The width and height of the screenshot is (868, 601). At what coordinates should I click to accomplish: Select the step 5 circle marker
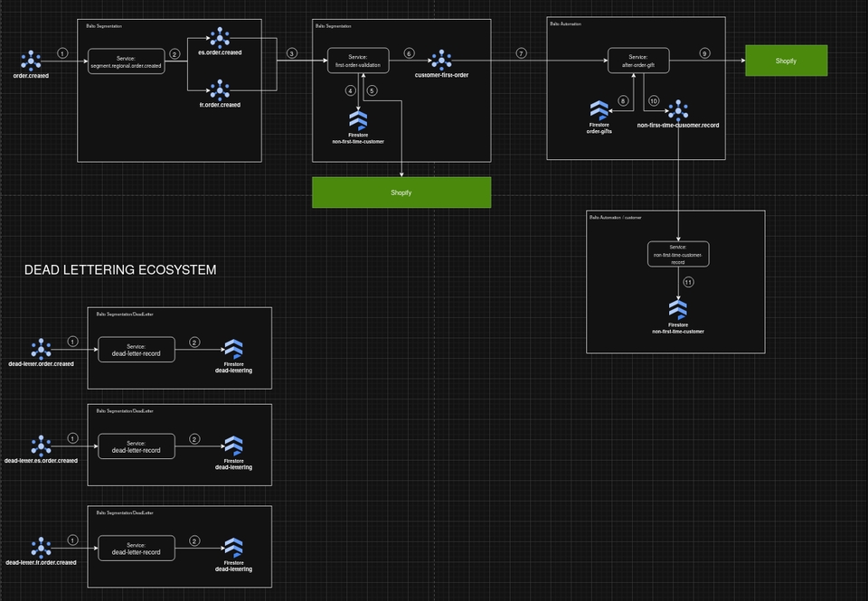(372, 90)
